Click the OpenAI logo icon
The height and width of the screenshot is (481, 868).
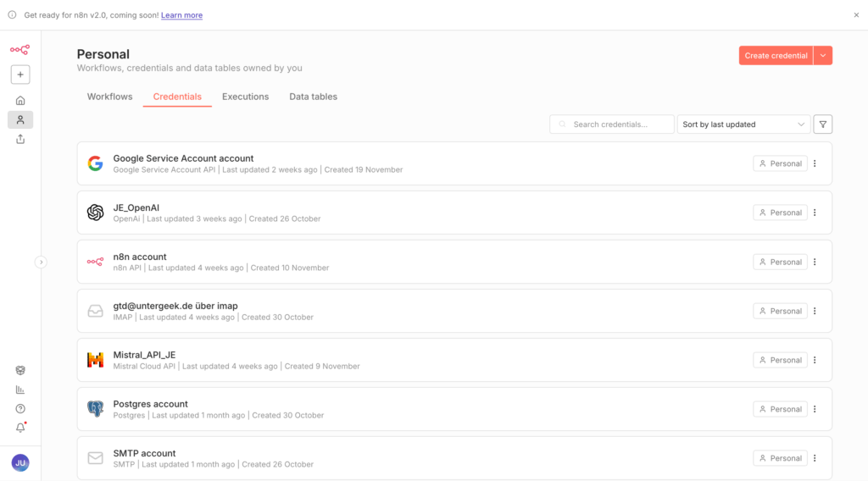(95, 213)
